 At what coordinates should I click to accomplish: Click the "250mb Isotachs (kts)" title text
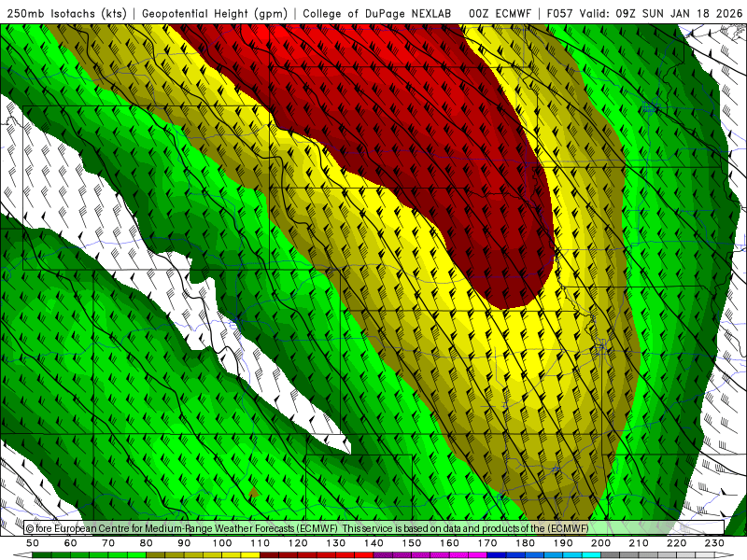[x=66, y=13]
